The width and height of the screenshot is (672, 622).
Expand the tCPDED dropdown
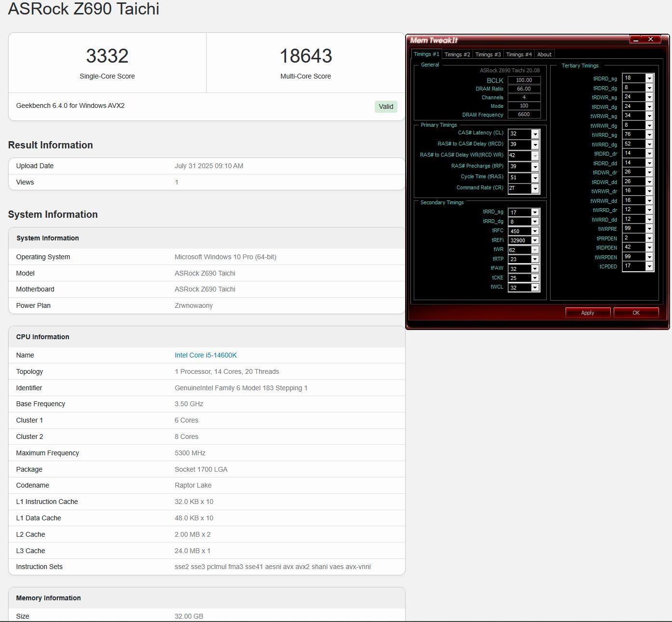[649, 266]
